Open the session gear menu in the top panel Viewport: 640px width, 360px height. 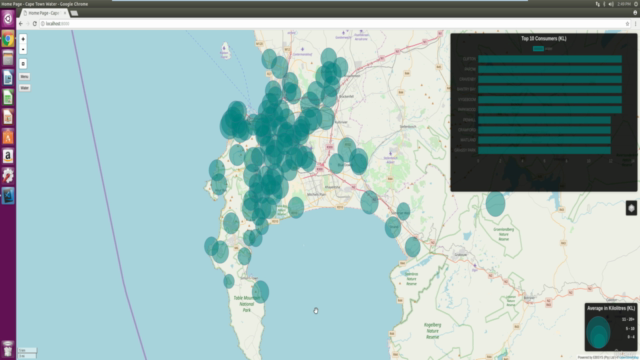[636, 4]
